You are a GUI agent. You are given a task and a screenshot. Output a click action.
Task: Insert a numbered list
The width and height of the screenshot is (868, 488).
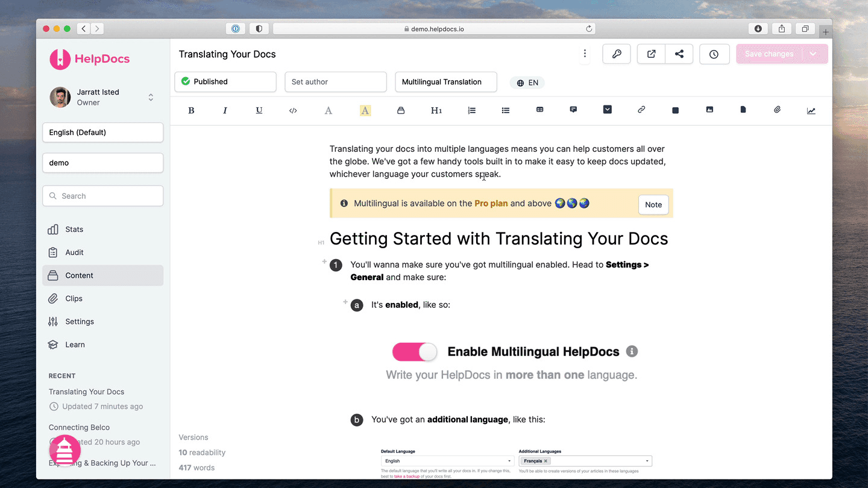tap(471, 110)
